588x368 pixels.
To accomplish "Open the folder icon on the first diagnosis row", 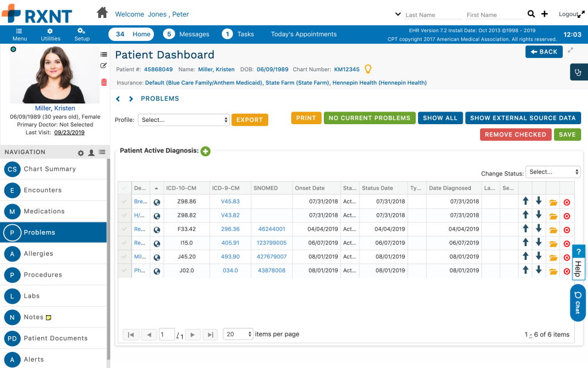I will point(553,201).
